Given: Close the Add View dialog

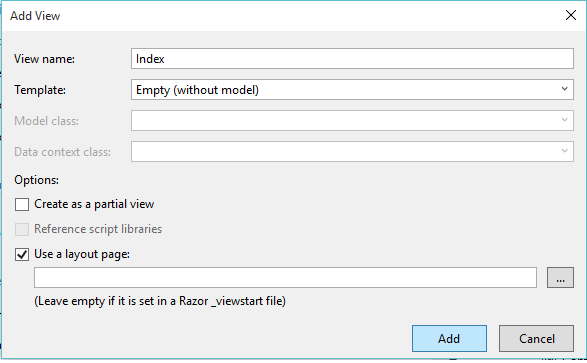Looking at the screenshot, I should tap(571, 15).
